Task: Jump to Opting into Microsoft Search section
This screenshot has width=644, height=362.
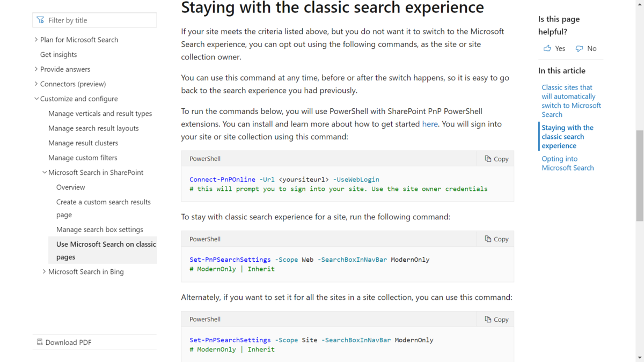Action: click(x=567, y=163)
